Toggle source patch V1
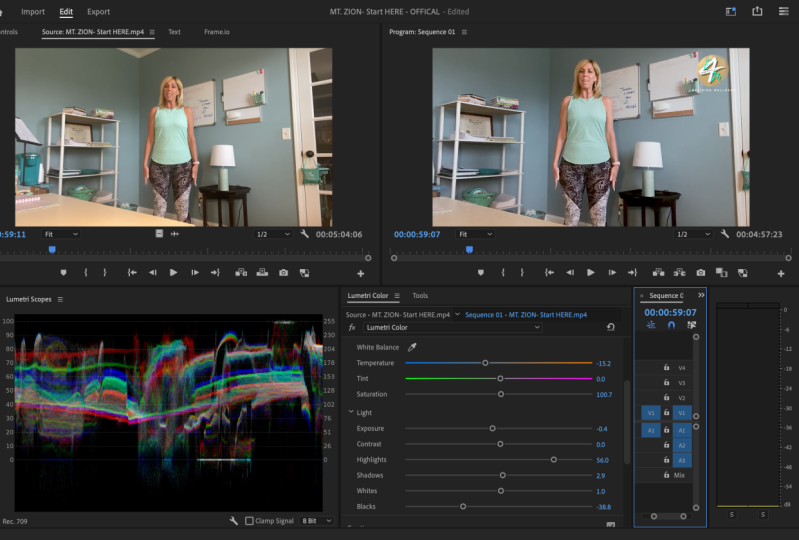 [651, 413]
